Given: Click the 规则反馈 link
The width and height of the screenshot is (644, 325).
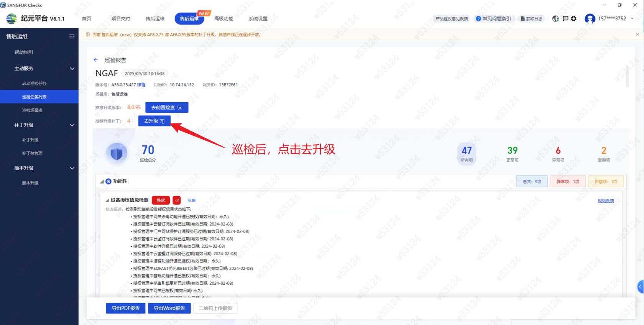Looking at the screenshot, I should click(605, 201).
